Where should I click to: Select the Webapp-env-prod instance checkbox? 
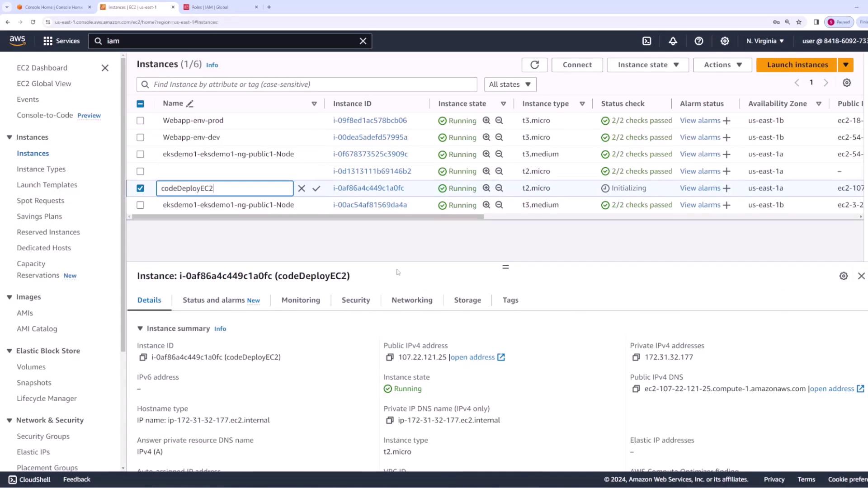point(140,121)
